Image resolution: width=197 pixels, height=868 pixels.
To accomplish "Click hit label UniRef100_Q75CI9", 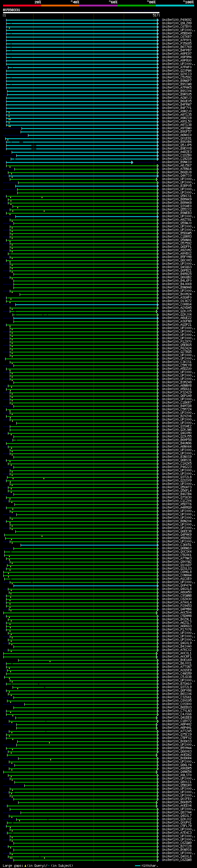I will coord(177,735).
